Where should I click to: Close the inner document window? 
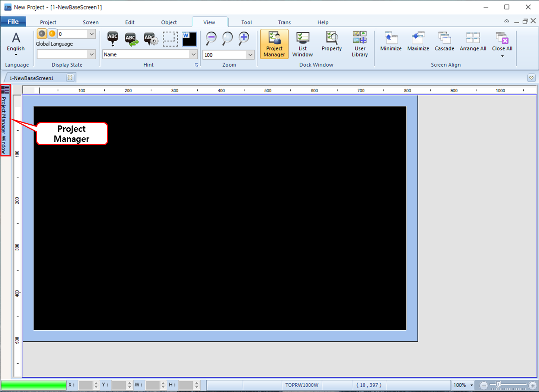(533, 21)
